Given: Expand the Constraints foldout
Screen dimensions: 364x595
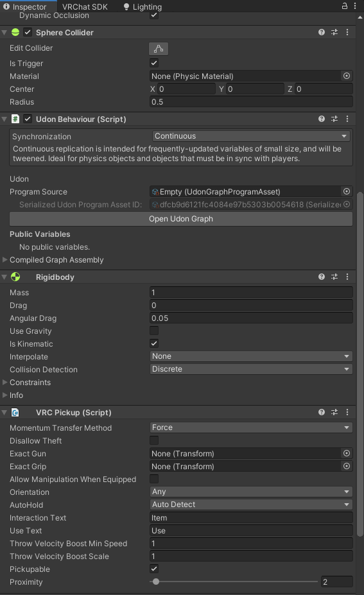Looking at the screenshot, I should click(5, 382).
